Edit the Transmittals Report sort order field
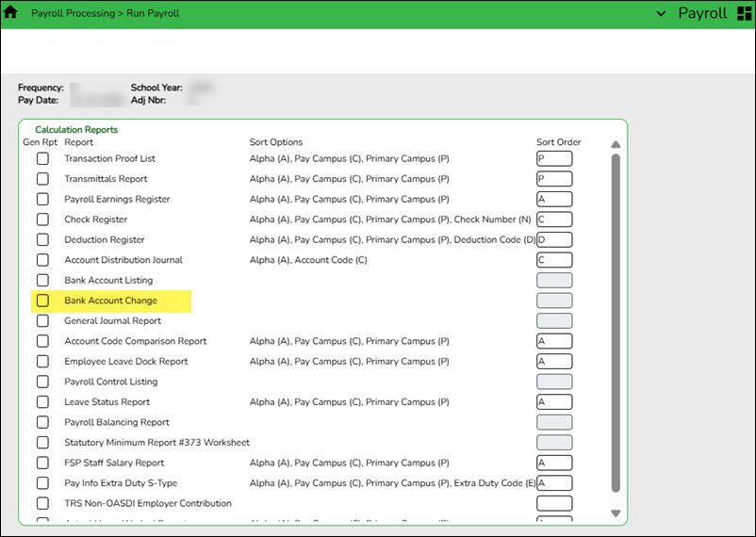The image size is (756, 537). 554,179
